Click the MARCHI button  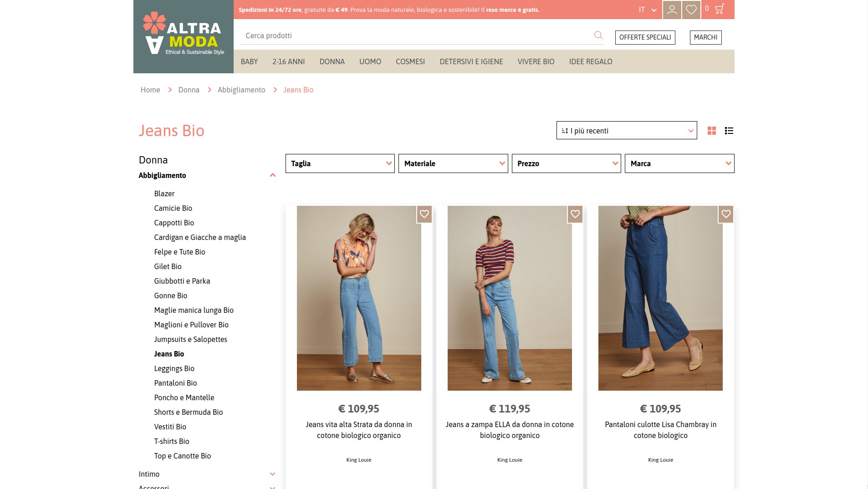705,37
